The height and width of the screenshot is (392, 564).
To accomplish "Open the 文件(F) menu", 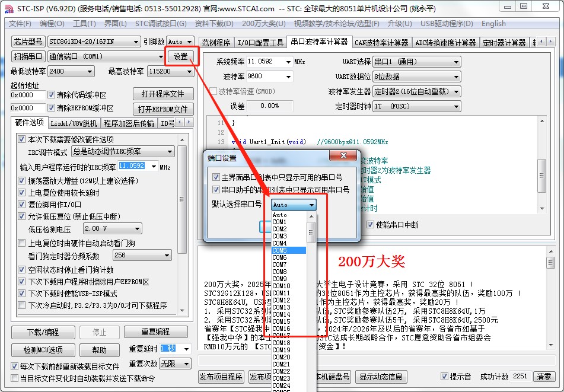I will [20, 24].
